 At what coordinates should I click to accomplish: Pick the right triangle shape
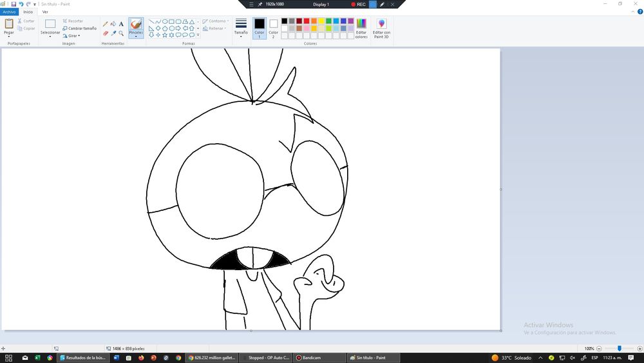click(x=151, y=28)
